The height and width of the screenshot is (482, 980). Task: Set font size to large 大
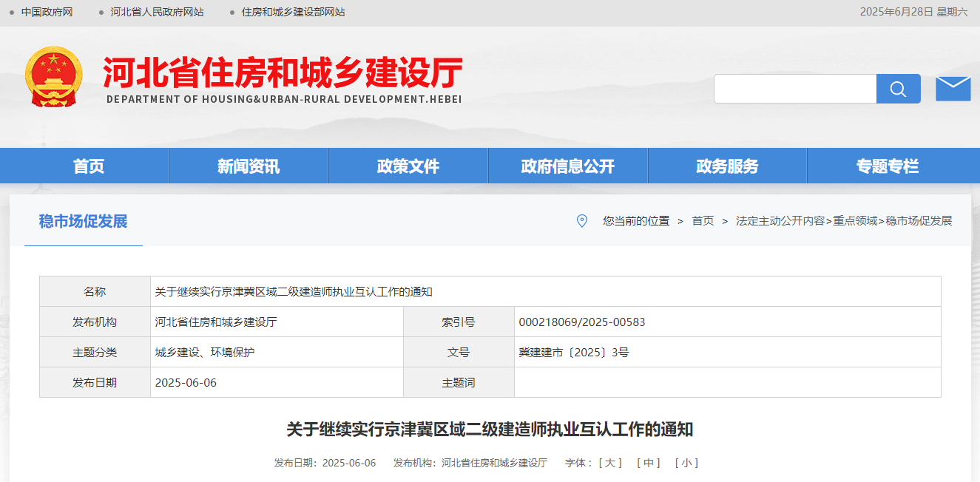click(610, 463)
